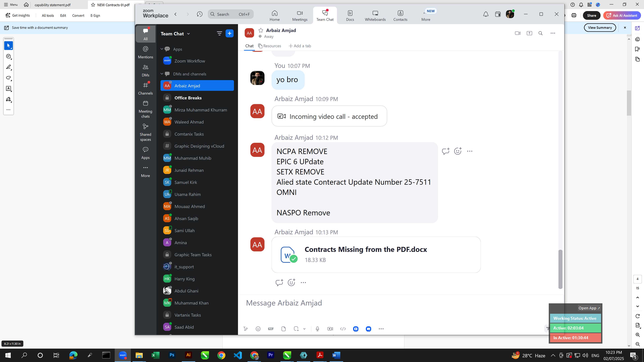Insert a code snippet in composer

[343, 329]
